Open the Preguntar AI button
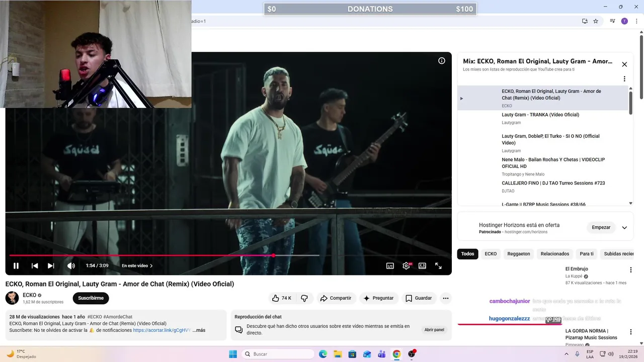 coord(378,298)
